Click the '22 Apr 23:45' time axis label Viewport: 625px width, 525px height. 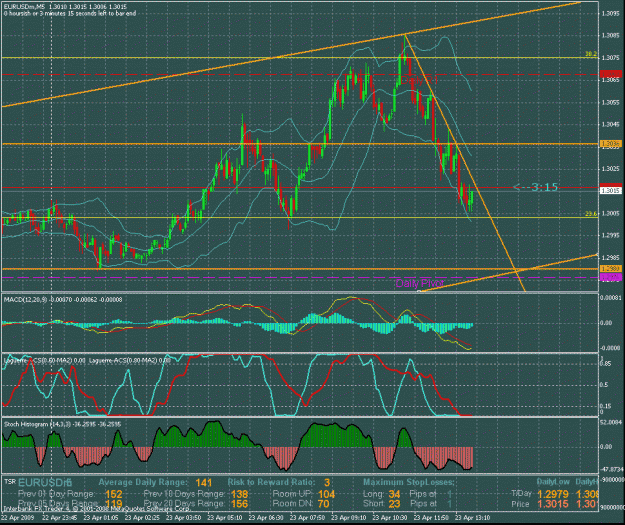(x=60, y=517)
